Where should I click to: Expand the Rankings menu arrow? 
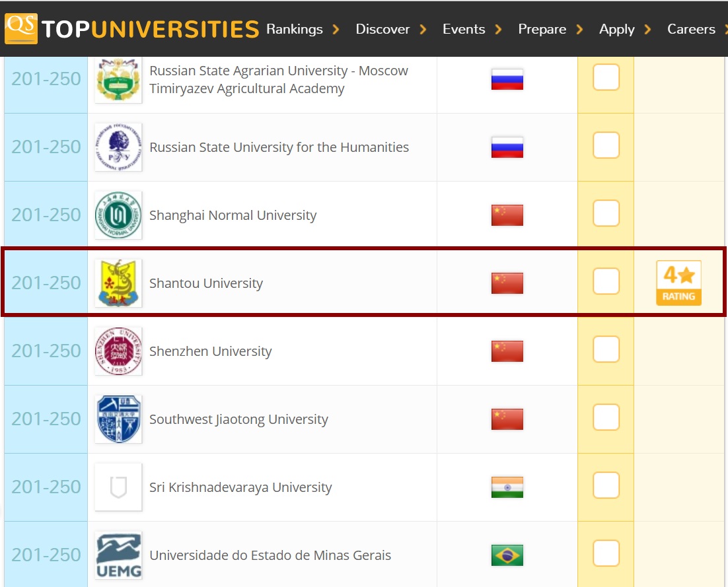[336, 30]
